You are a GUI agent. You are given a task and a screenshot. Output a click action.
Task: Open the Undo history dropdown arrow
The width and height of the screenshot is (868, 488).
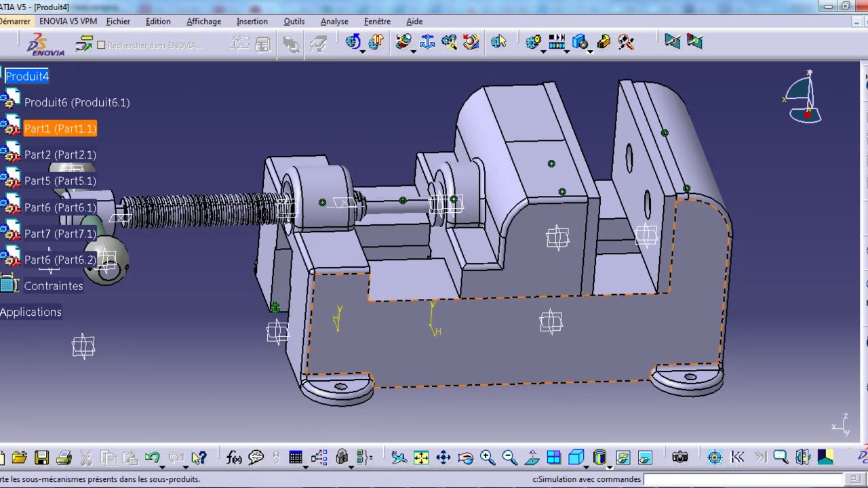[x=162, y=467]
